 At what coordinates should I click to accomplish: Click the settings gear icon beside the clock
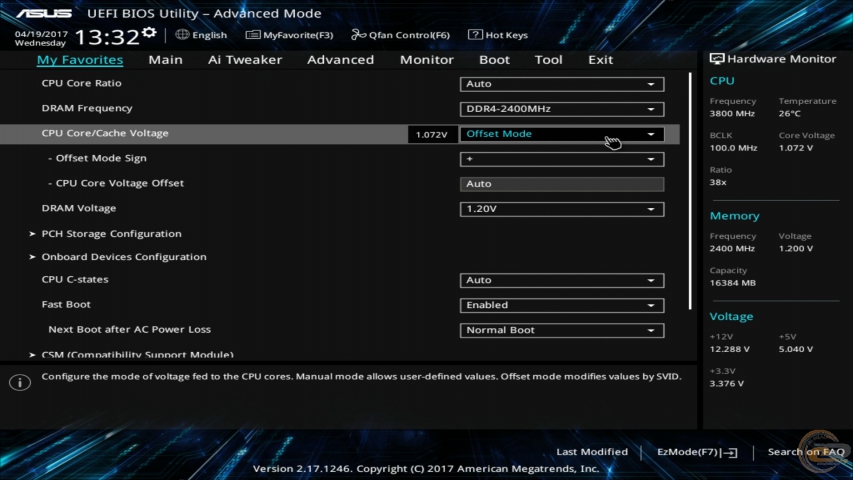point(149,33)
